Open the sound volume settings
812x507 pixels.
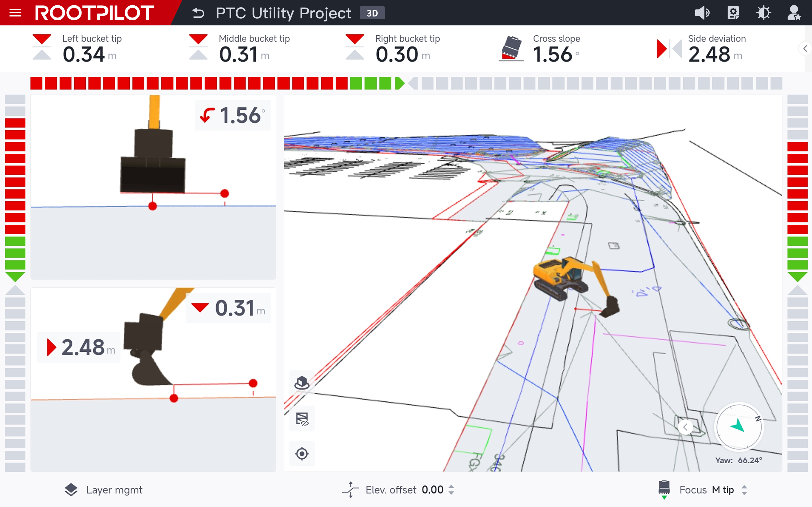coord(702,13)
